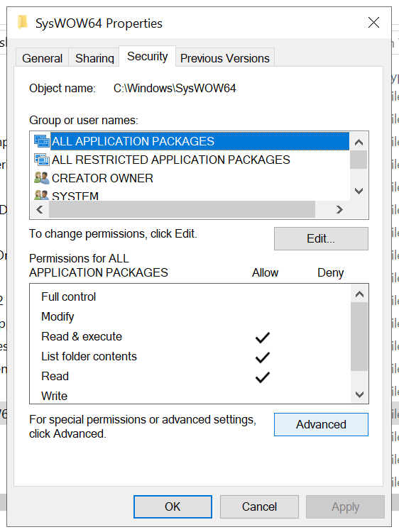
Task: Click the Allow column header
Action: [266, 273]
